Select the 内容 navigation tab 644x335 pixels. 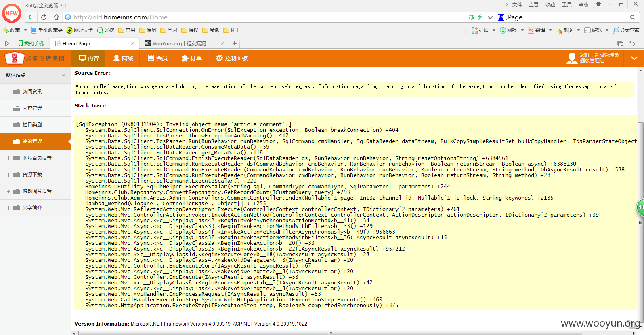(89, 58)
